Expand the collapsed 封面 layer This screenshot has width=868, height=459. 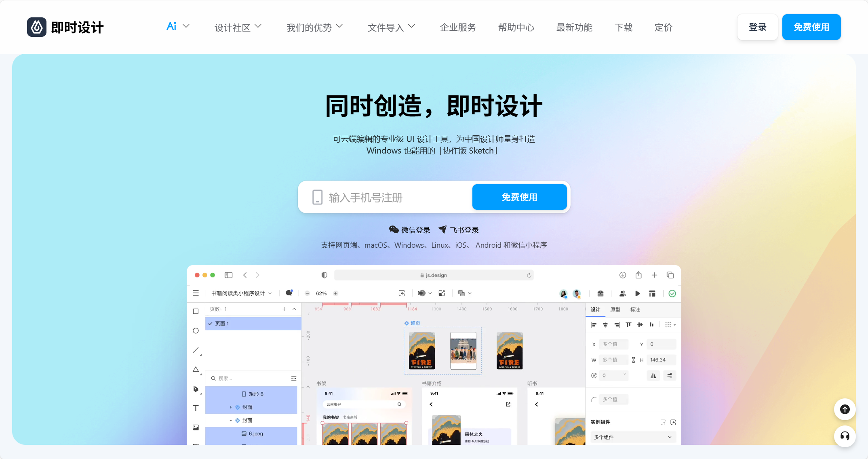[x=231, y=407]
